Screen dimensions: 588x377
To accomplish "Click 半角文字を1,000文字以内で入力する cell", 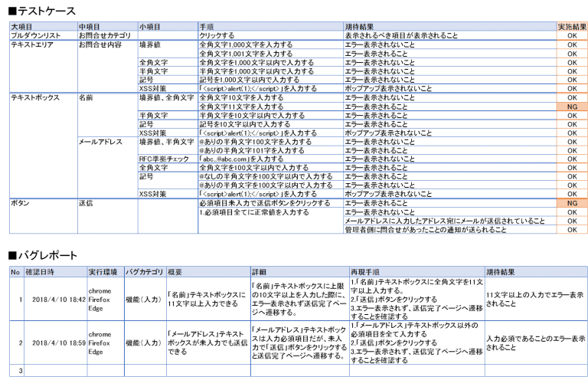I will coord(271,71).
